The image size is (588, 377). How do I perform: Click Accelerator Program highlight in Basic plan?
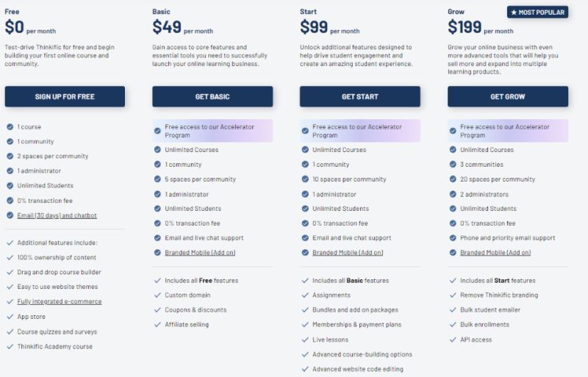point(212,131)
